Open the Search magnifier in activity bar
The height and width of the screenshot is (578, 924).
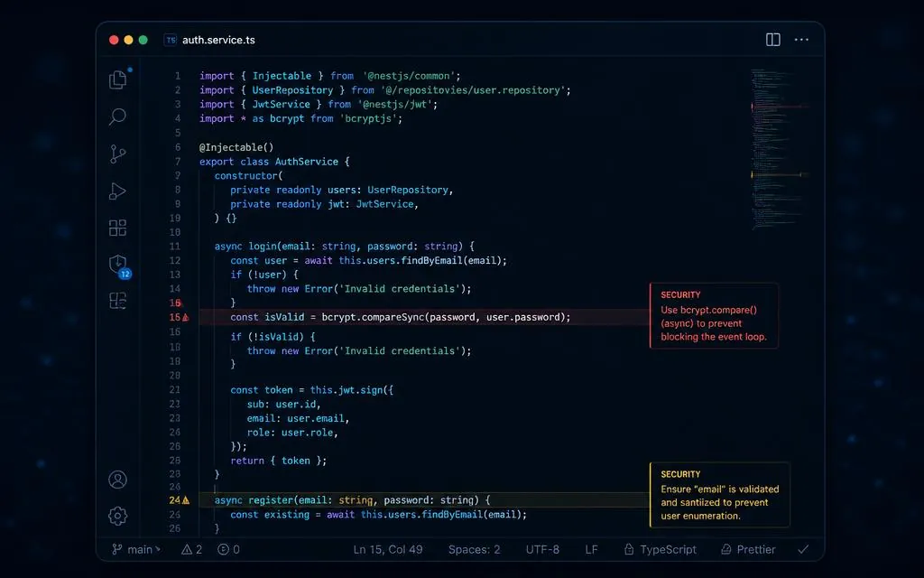[x=118, y=117]
